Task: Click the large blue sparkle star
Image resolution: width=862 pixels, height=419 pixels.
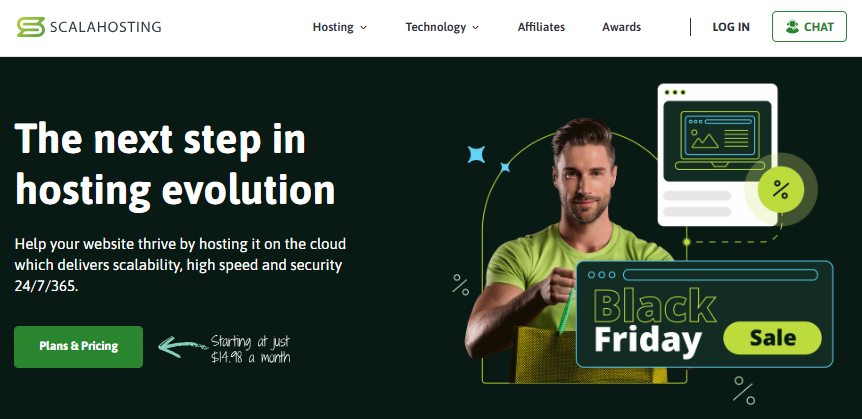Action: [476, 155]
